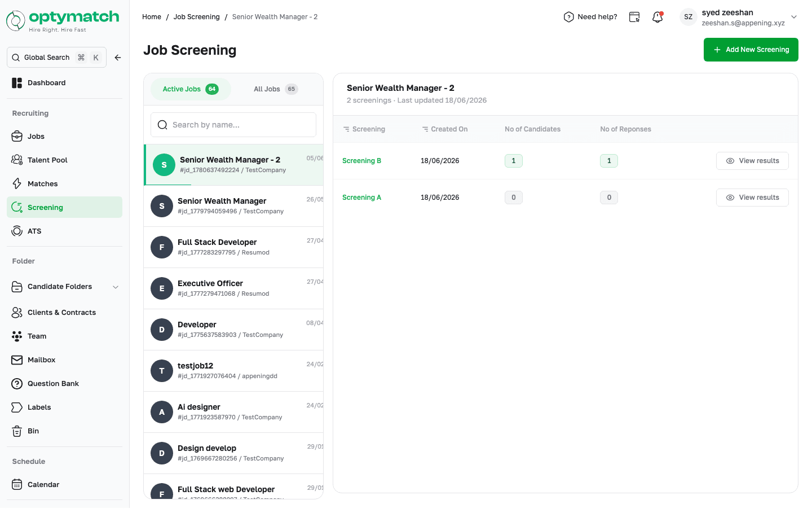Select Ai designer job
812x513 pixels.
coord(233,412)
